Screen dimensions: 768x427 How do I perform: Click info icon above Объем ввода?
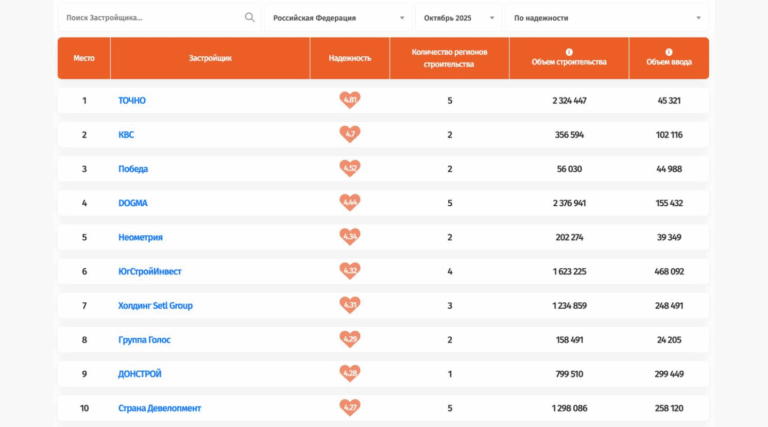pos(669,51)
